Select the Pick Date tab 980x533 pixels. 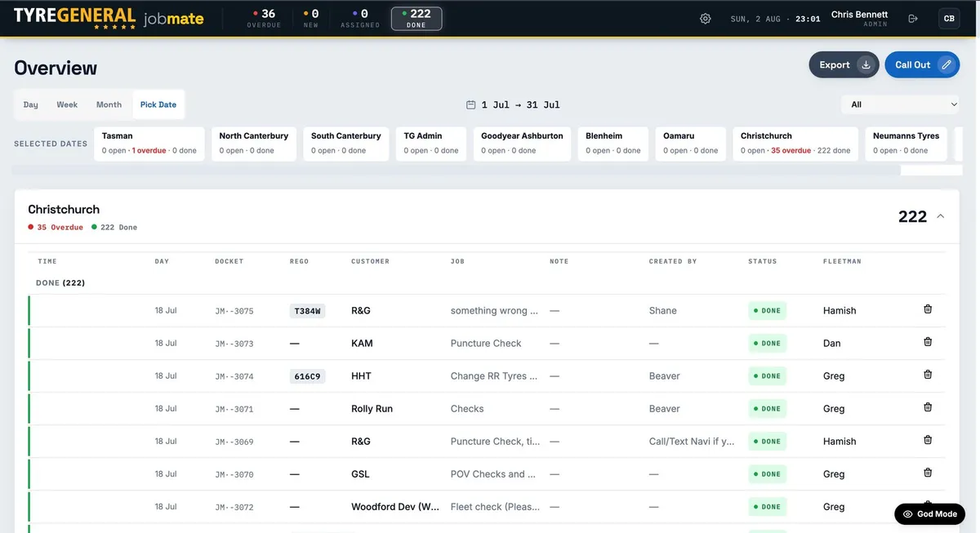(x=158, y=104)
